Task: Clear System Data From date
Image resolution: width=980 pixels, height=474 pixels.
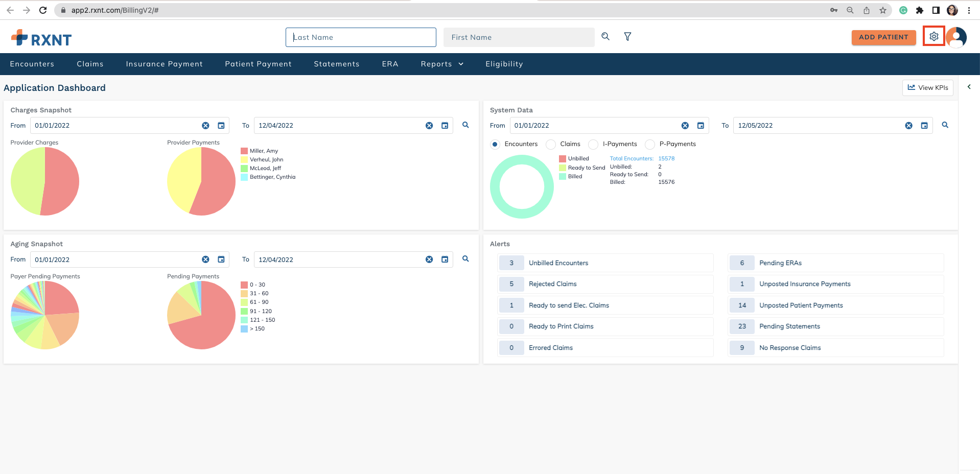Action: 685,126
